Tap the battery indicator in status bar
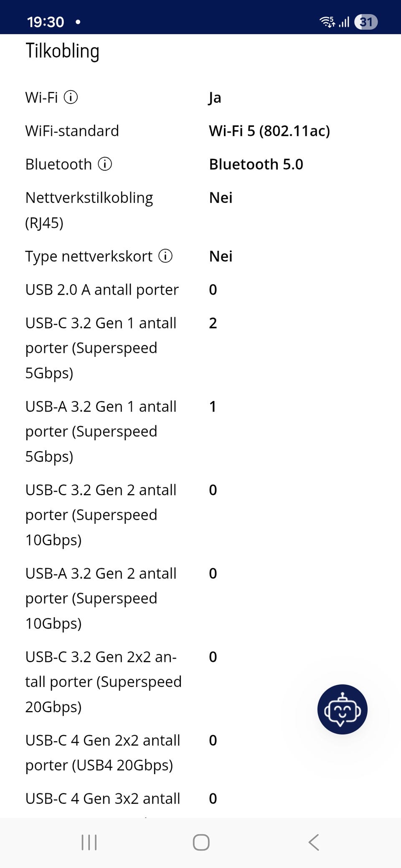401x868 pixels. (x=366, y=22)
